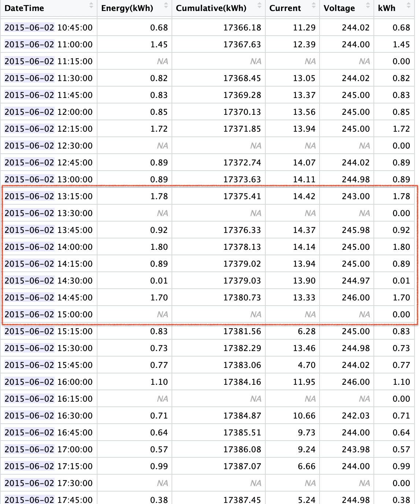The image size is (420, 504).
Task: Select the current value 14.42
Action: (x=304, y=196)
